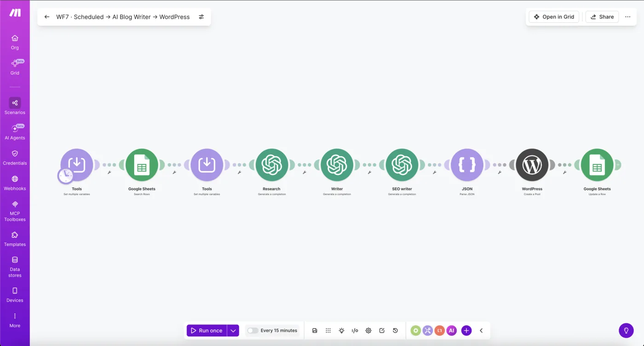Add a module after the last Google Sheets
The height and width of the screenshot is (346, 644).
pyautogui.click(x=618, y=165)
